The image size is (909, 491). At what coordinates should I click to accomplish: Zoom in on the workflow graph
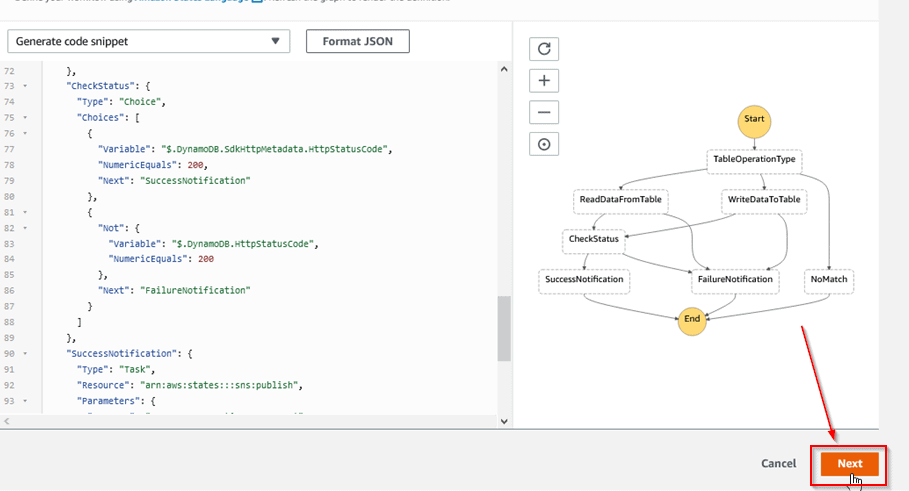(544, 80)
